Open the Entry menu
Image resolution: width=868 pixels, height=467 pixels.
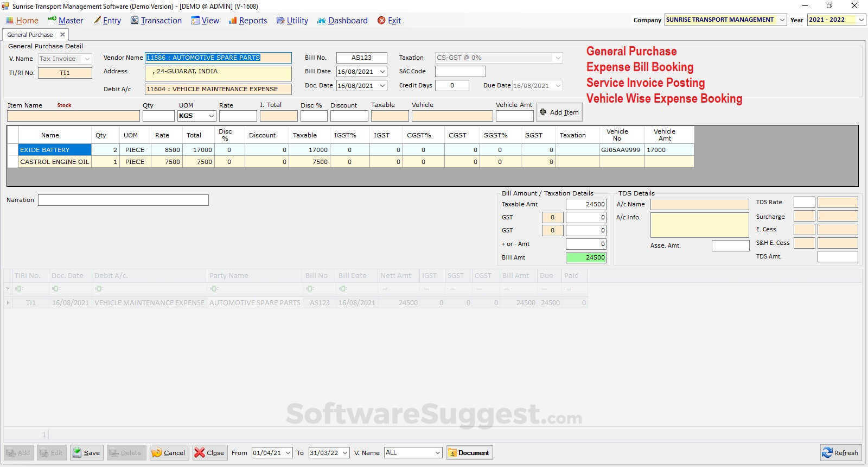107,21
